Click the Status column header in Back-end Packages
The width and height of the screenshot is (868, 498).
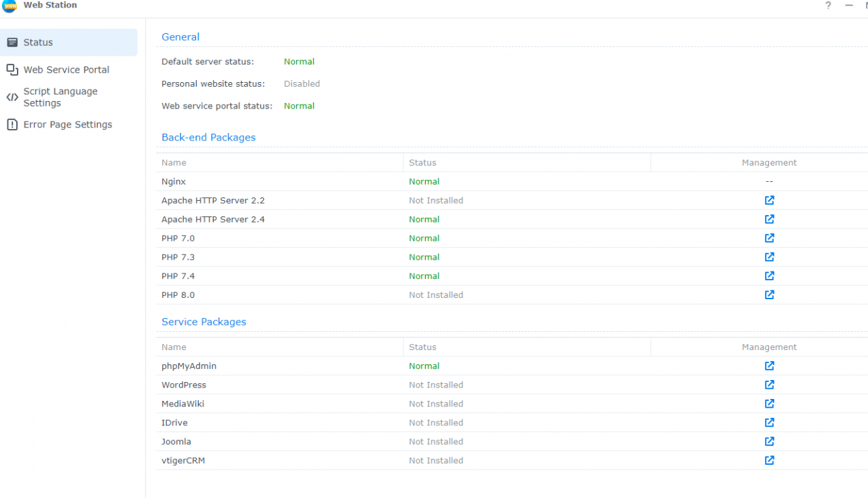(x=422, y=163)
